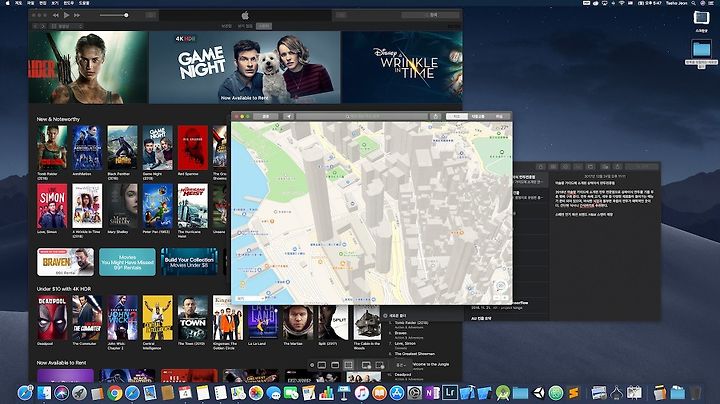Open the Movies You Might Have Missed banner
The height and width of the screenshot is (404, 720).
pyautogui.click(x=127, y=262)
